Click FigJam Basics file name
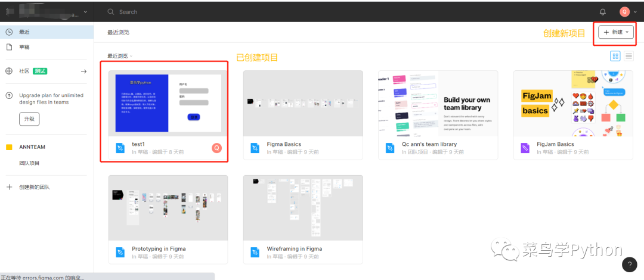 (555, 144)
